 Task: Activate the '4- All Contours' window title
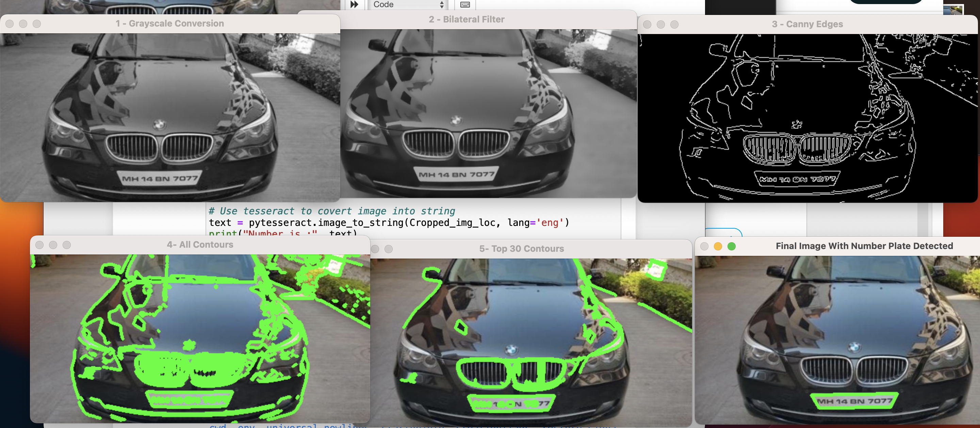pyautogui.click(x=200, y=245)
